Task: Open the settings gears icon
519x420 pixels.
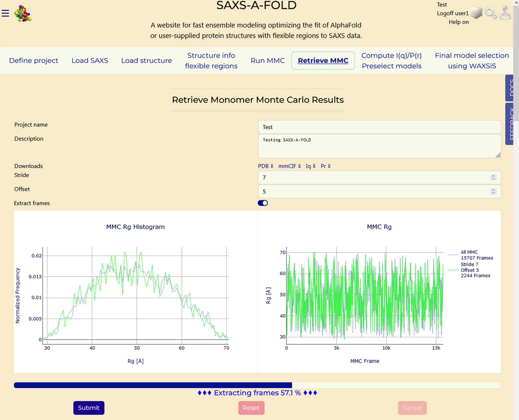Action: point(491,13)
